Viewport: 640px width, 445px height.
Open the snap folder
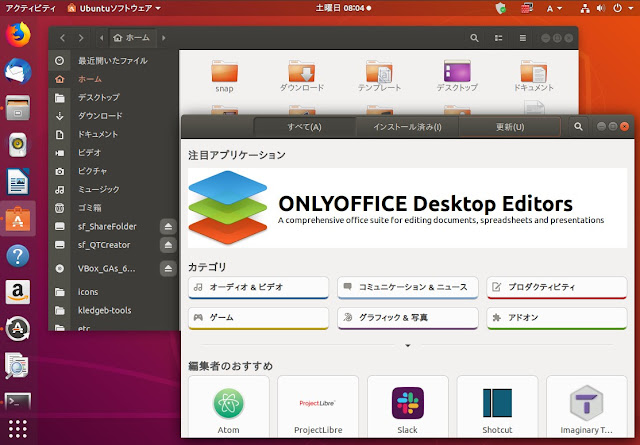(224, 76)
